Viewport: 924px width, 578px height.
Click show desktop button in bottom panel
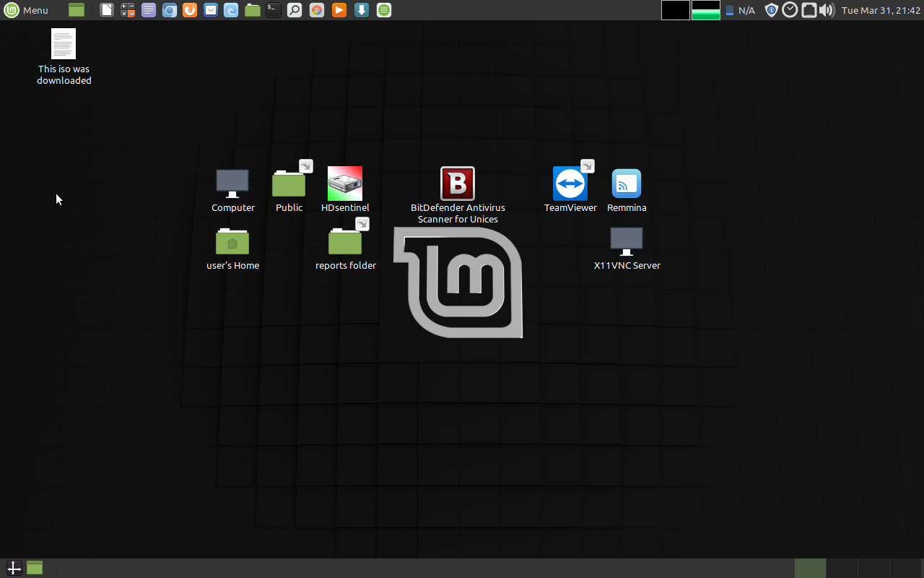click(14, 568)
